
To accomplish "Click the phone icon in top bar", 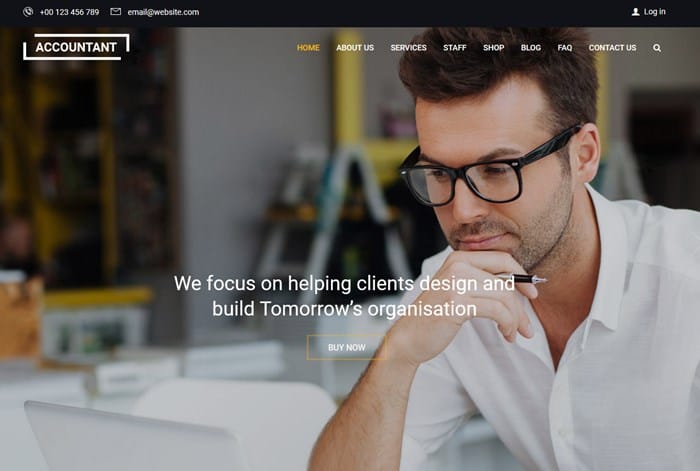I will click(28, 12).
